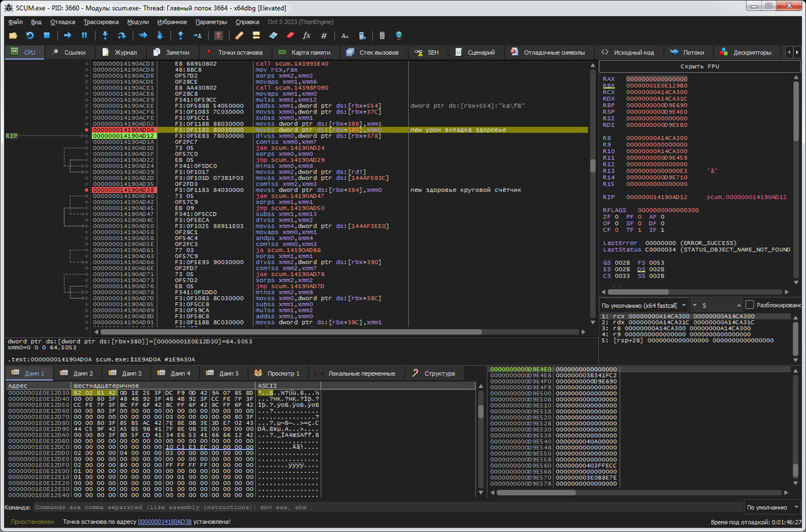Click the Step Over toolbar icon
Image resolution: width=806 pixels, height=532 pixels.
coord(122,36)
